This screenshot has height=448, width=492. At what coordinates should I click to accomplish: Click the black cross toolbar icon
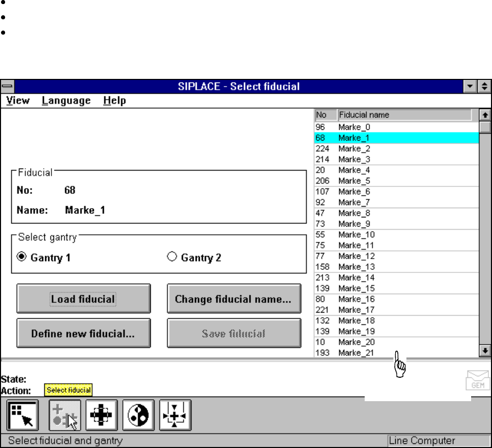point(101,415)
